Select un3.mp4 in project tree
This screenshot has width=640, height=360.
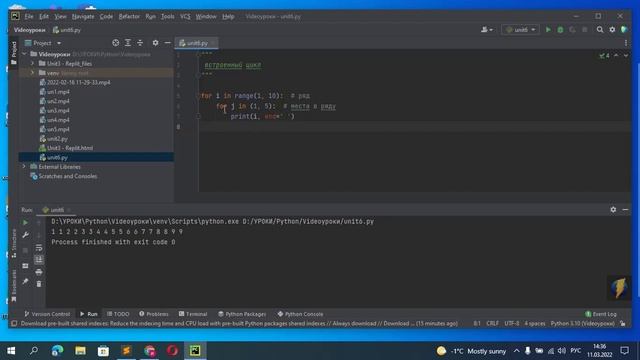click(x=54, y=111)
